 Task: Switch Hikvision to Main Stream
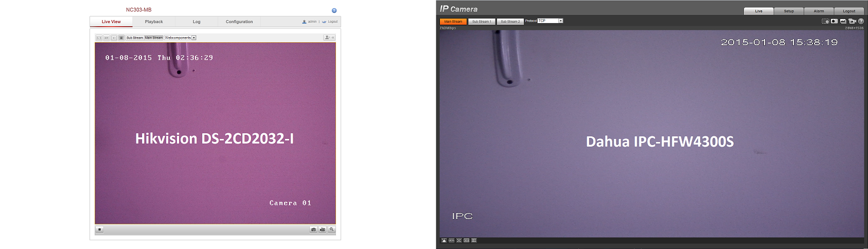pyautogui.click(x=154, y=38)
